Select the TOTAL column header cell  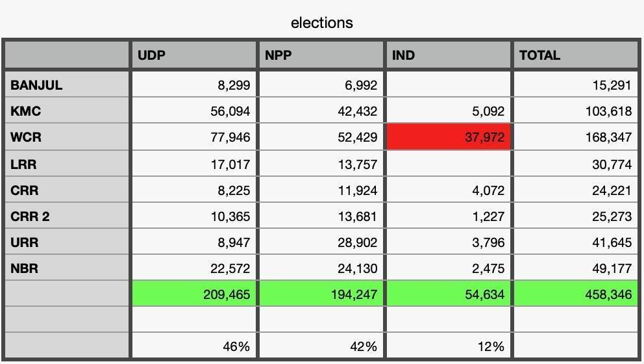click(x=575, y=55)
